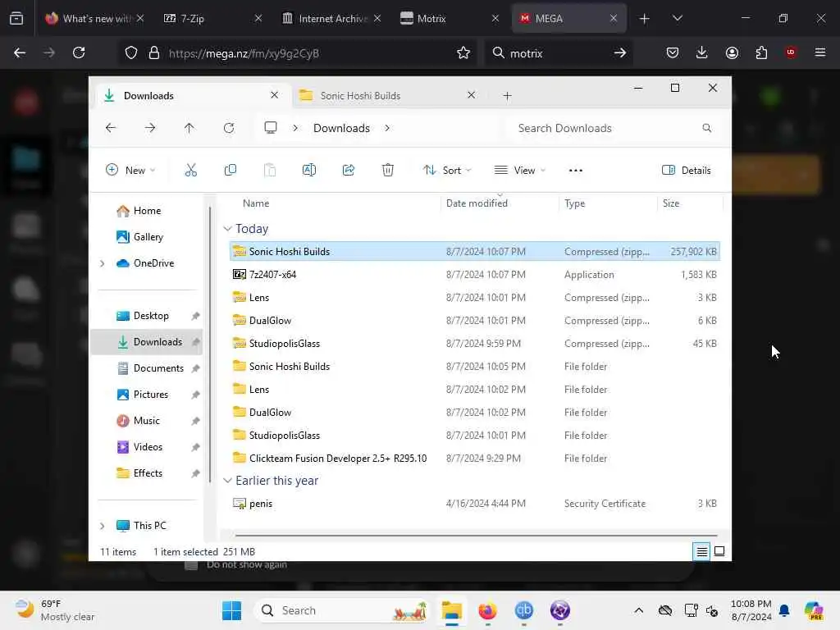This screenshot has width=840, height=630.
Task: Sort by Type column header
Action: click(608, 203)
